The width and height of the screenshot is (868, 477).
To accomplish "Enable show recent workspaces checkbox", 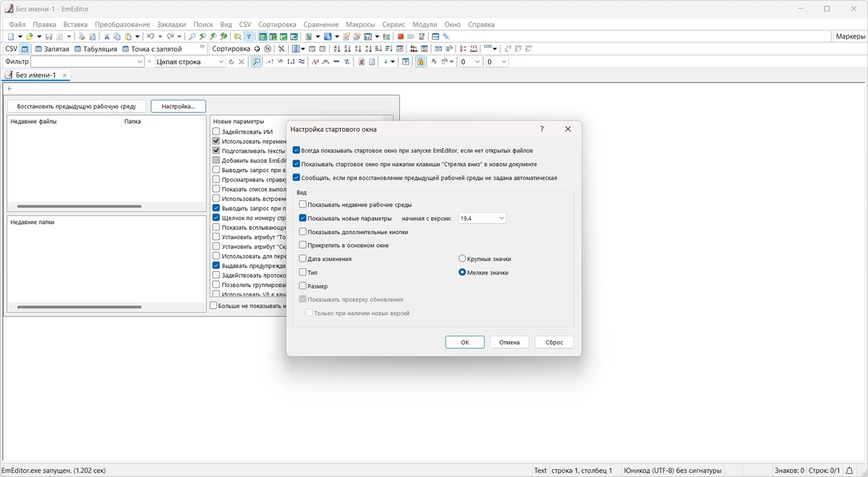I will (302, 205).
